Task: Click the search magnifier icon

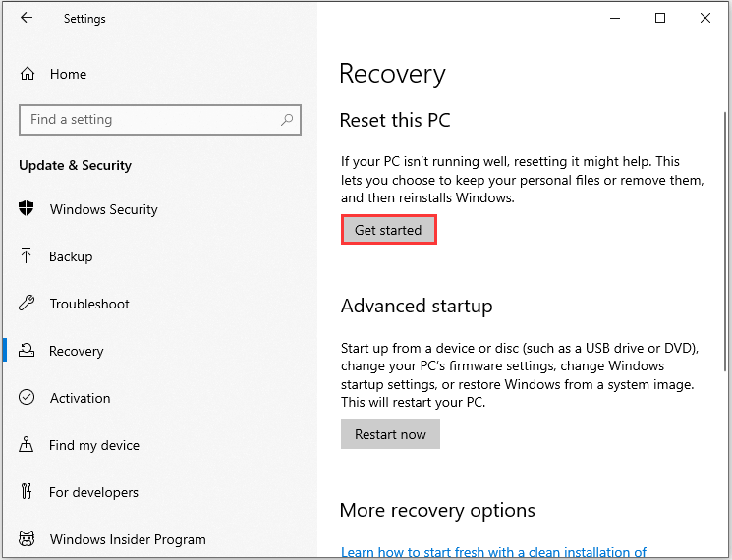Action: 287,120
